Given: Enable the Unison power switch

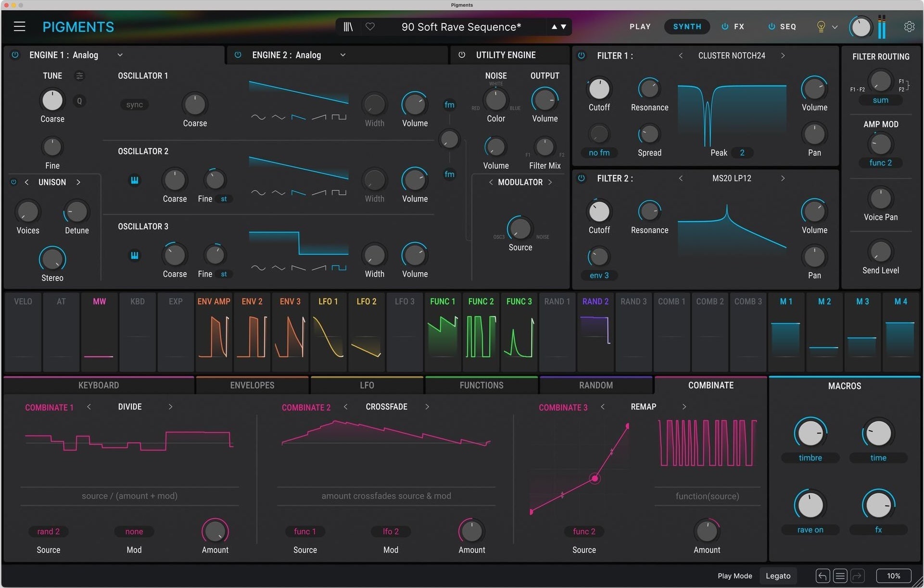Looking at the screenshot, I should point(13,182).
